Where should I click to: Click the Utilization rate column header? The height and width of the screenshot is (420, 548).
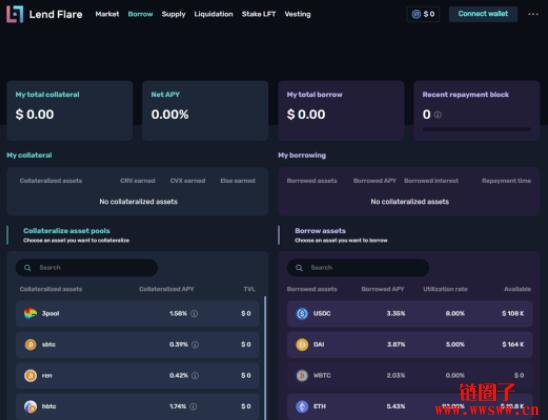pyautogui.click(x=445, y=289)
